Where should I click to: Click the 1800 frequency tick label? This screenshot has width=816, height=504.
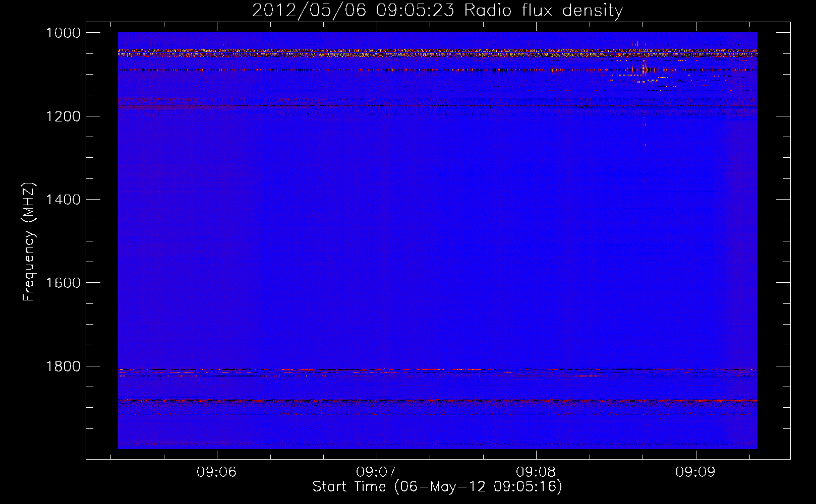tap(64, 366)
